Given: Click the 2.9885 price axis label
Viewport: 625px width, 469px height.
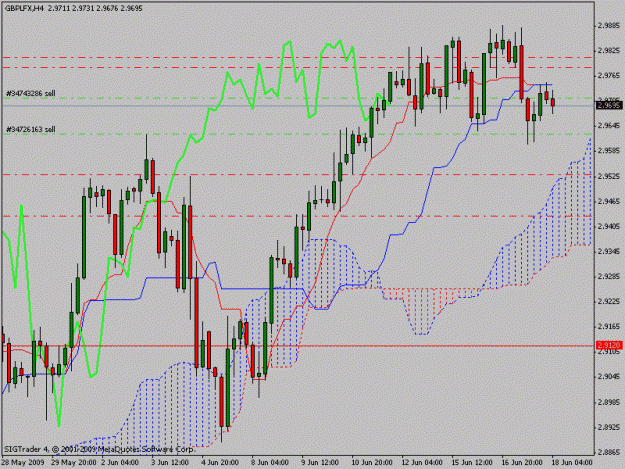Looking at the screenshot, I should coord(609,26).
